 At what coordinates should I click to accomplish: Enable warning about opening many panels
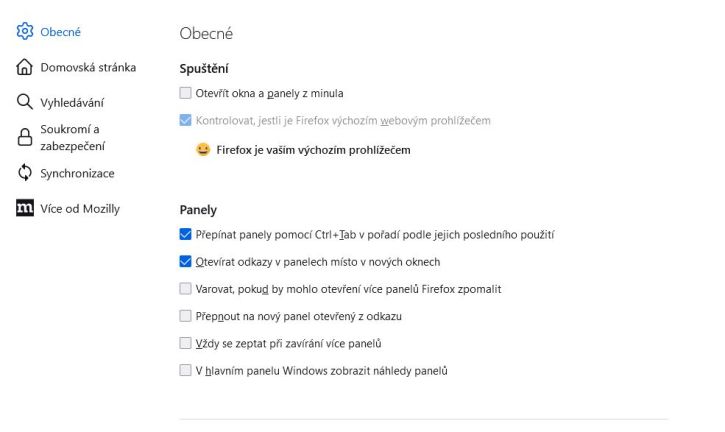pyautogui.click(x=185, y=289)
